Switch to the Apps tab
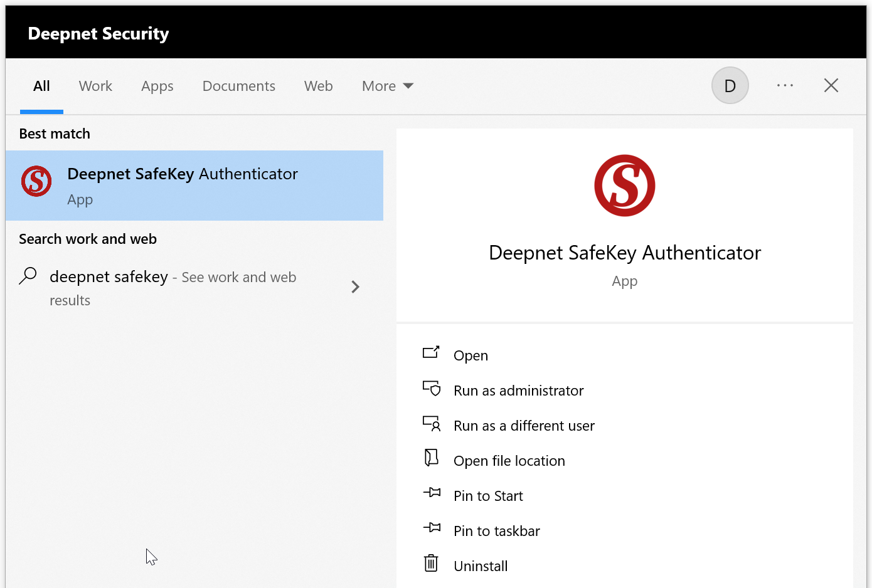 pyautogui.click(x=157, y=86)
